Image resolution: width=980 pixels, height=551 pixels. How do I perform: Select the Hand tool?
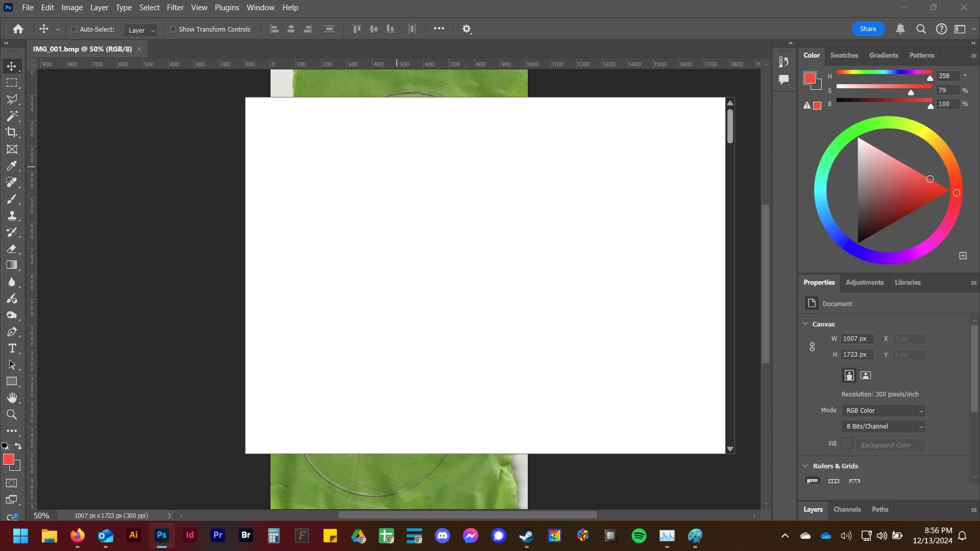pyautogui.click(x=12, y=398)
